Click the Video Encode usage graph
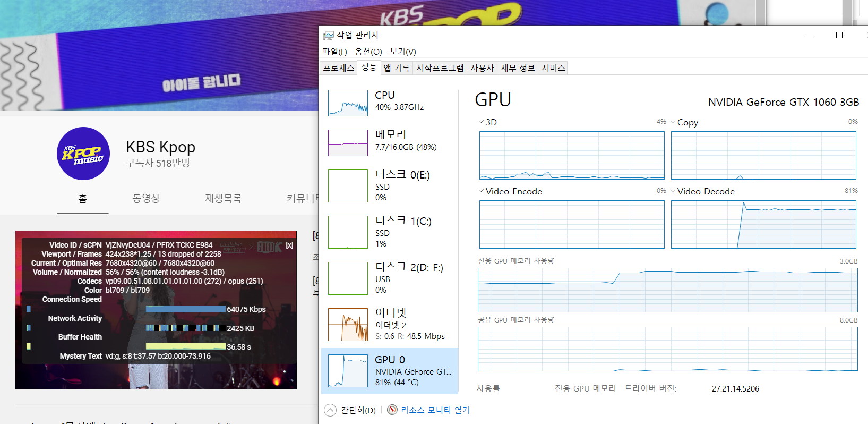This screenshot has height=424, width=868. pyautogui.click(x=572, y=224)
